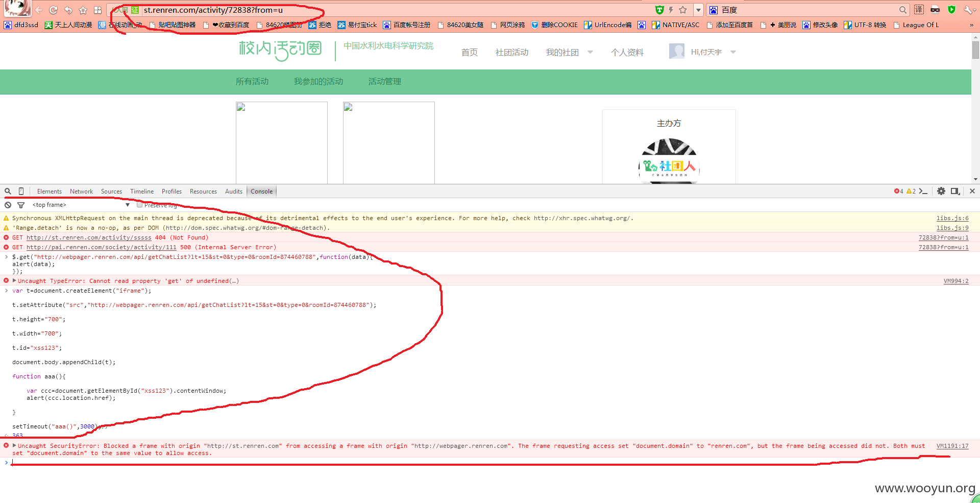Viewport: 980px width, 503px height.
Task: Open the <top frame> context dropdown
Action: (x=81, y=205)
